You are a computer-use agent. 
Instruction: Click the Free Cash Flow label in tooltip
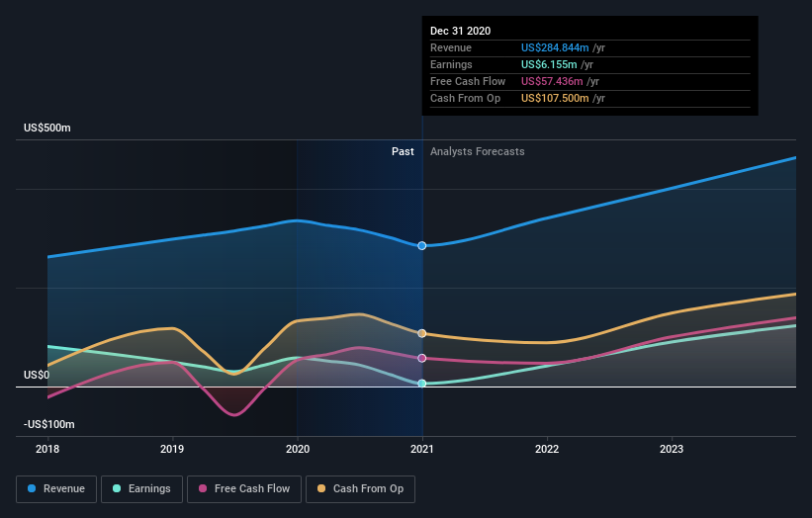point(468,81)
